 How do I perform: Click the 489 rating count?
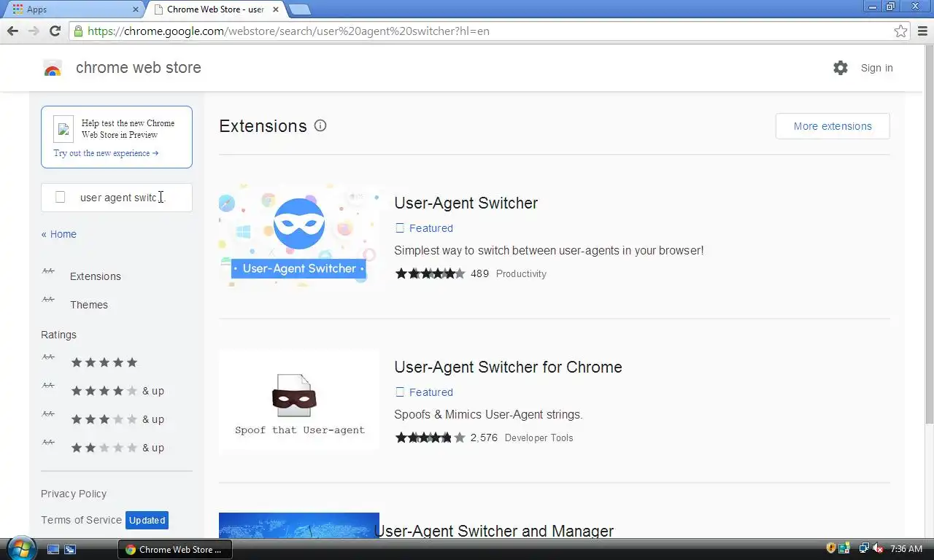[x=479, y=273]
